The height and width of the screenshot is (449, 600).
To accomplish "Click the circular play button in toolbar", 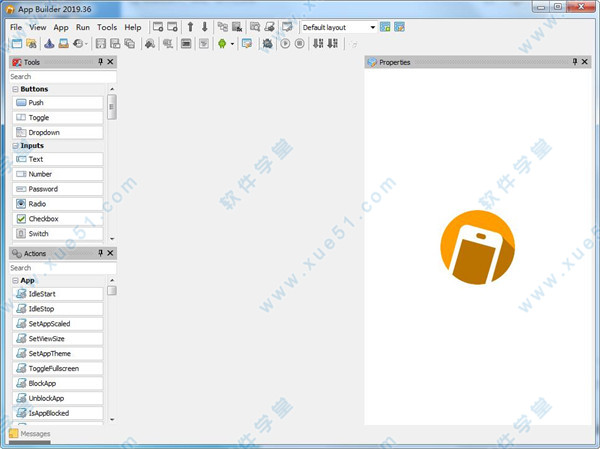I will tap(285, 44).
